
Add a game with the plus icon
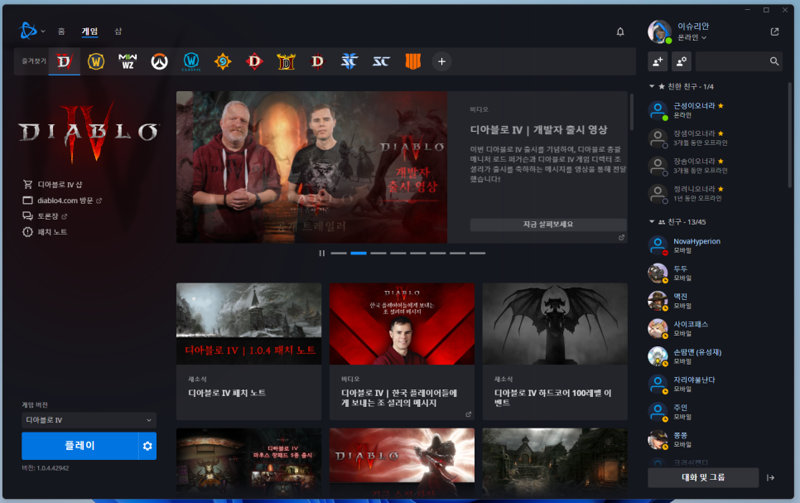coord(442,62)
